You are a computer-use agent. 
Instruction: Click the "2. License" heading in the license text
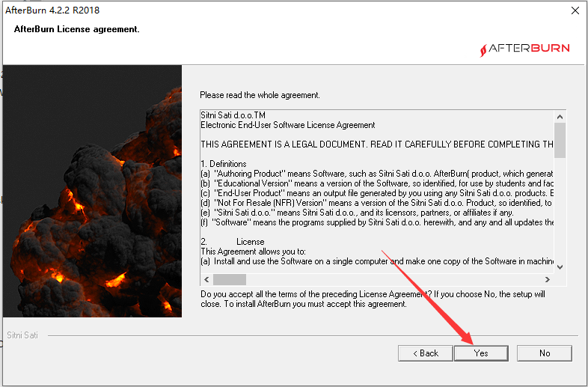pos(233,242)
